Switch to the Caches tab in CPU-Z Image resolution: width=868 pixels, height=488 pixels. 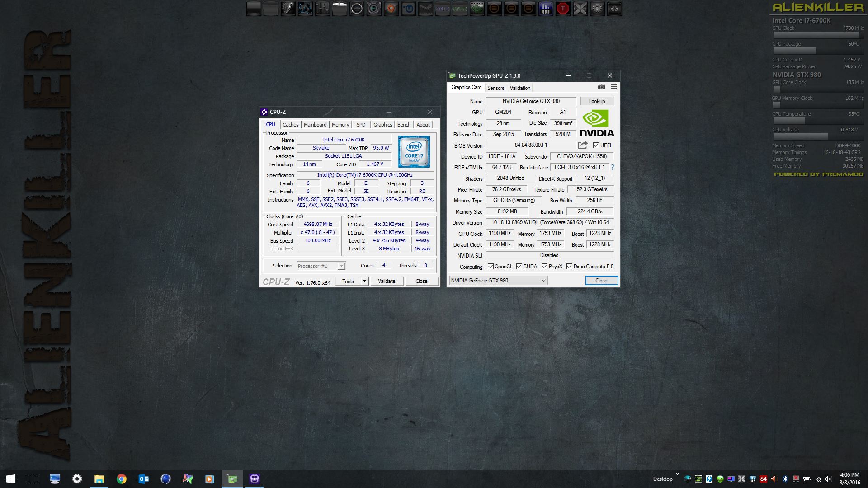click(x=291, y=125)
